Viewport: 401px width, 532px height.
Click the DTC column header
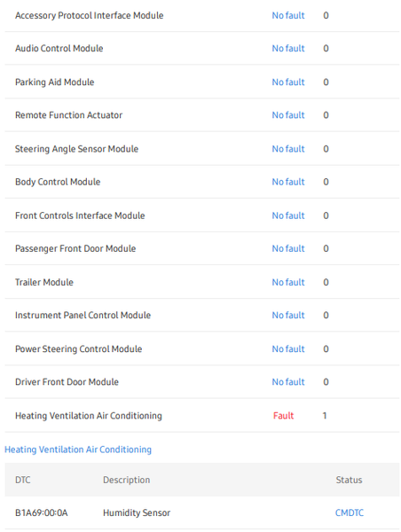pyautogui.click(x=23, y=480)
